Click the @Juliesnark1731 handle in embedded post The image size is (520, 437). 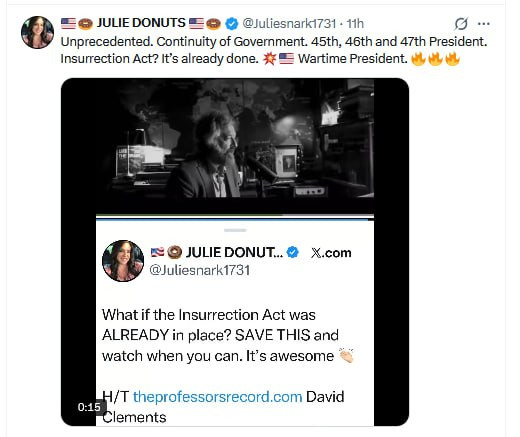click(199, 270)
